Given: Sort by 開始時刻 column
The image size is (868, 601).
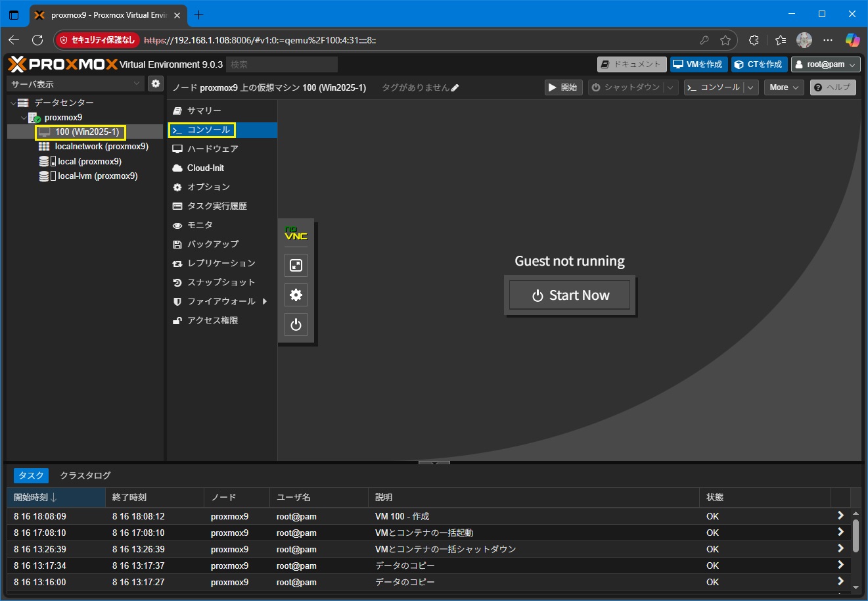Looking at the screenshot, I should (x=56, y=497).
